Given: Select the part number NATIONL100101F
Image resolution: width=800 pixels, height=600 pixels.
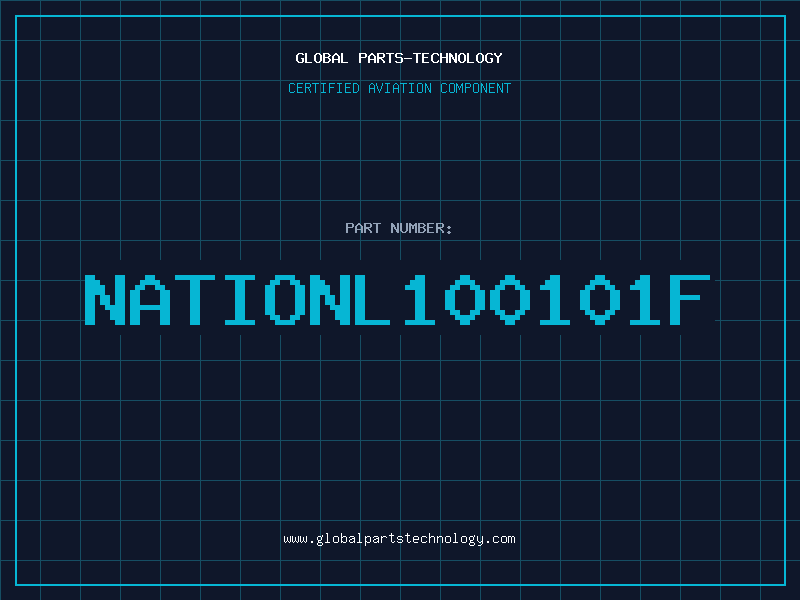Looking at the screenshot, I should [397, 300].
